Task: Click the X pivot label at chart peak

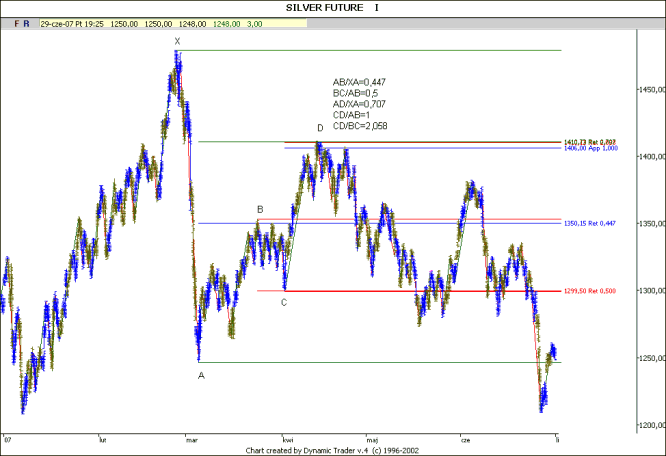Action: click(x=177, y=41)
